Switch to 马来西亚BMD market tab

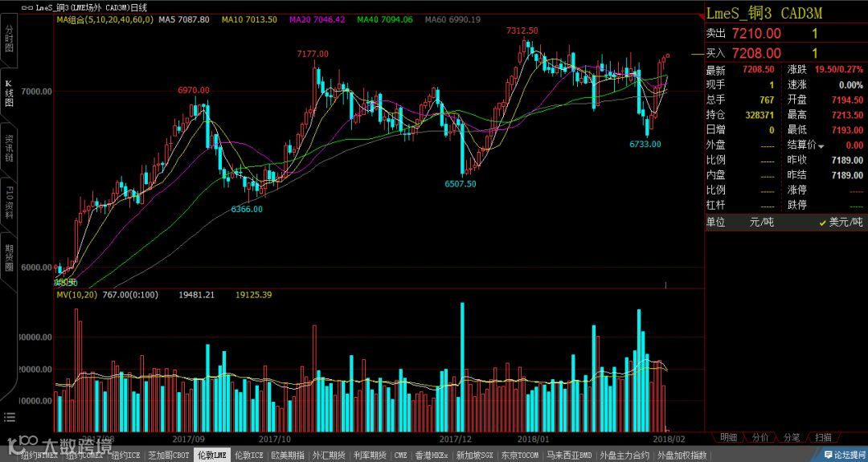point(569,456)
